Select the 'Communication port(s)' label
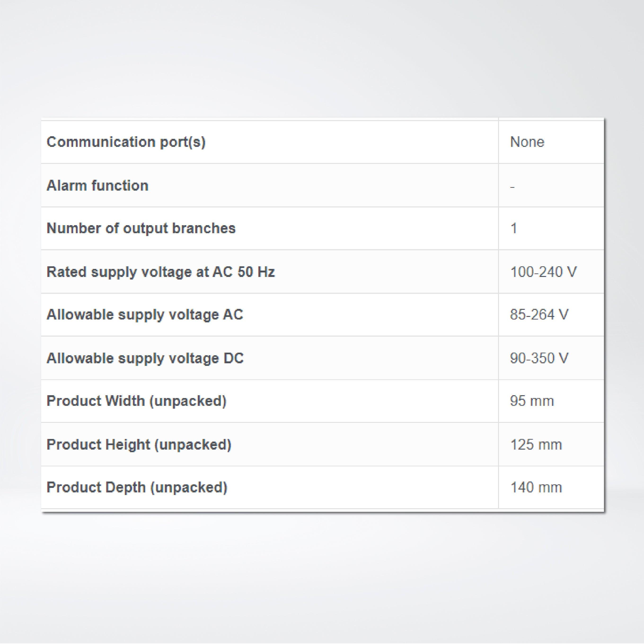Viewport: 644px width, 644px height. coord(126,142)
